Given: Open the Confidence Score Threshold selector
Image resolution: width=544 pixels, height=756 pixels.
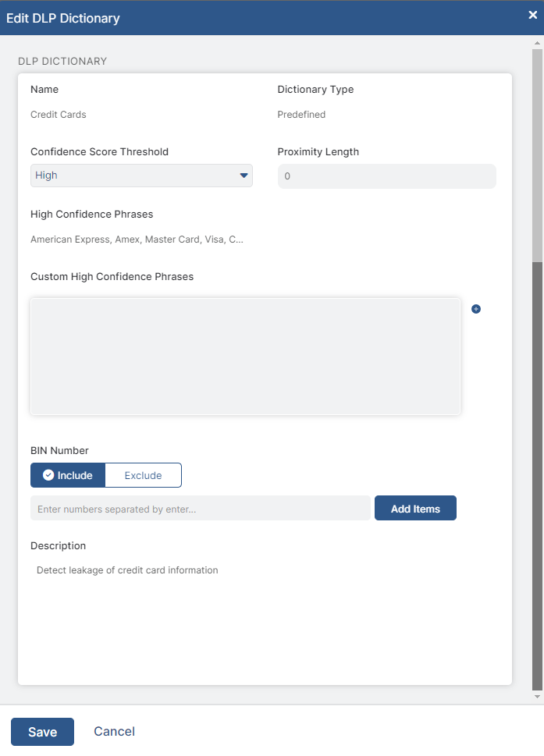Looking at the screenshot, I should pyautogui.click(x=140, y=176).
